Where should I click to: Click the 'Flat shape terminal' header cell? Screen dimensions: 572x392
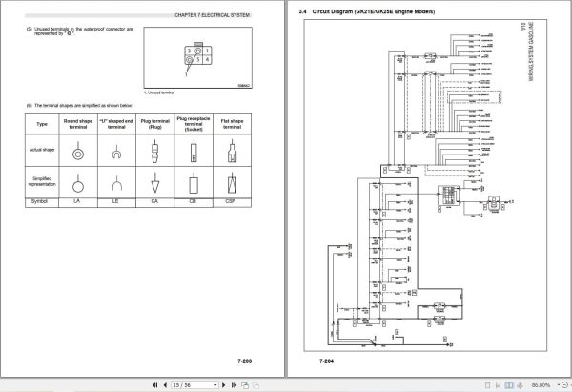[232, 124]
